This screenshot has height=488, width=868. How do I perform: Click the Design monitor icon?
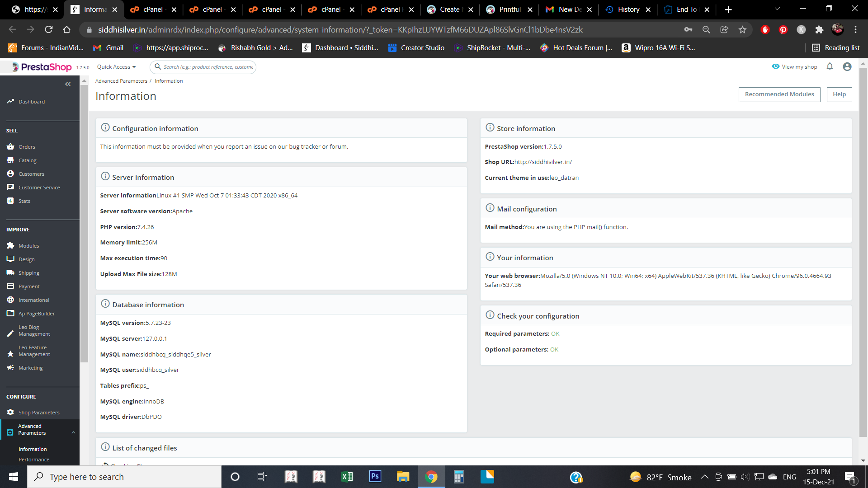[10, 259]
